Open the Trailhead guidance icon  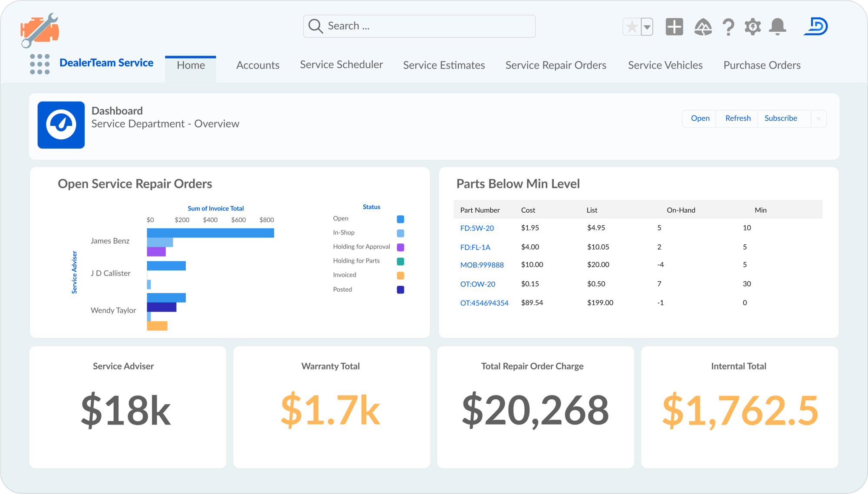coord(703,27)
